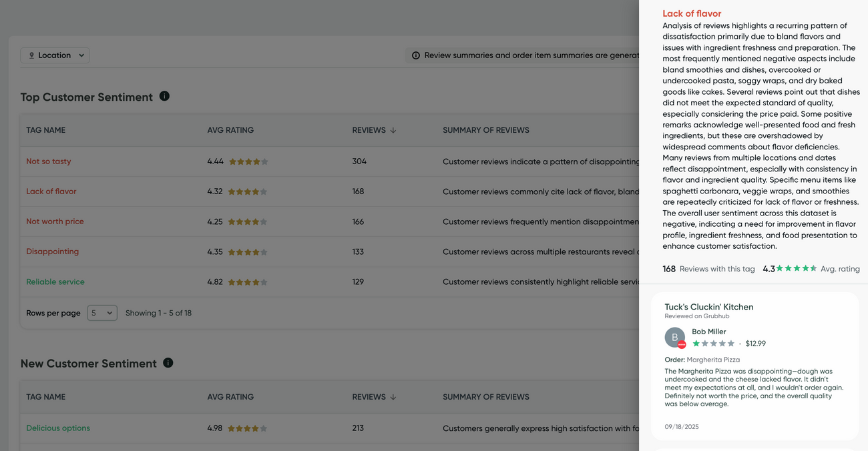868x451 pixels.
Task: Open the Lack of flavor tag details
Action: tap(51, 191)
